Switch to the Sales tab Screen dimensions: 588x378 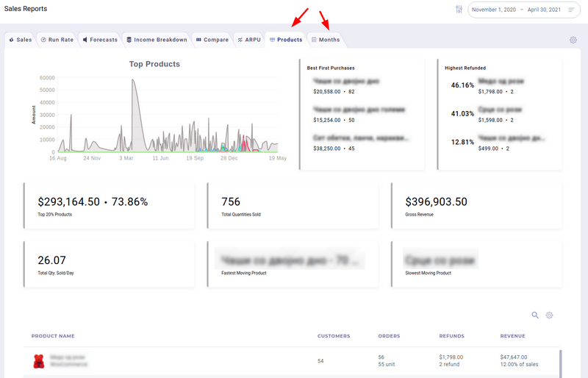[x=21, y=40]
